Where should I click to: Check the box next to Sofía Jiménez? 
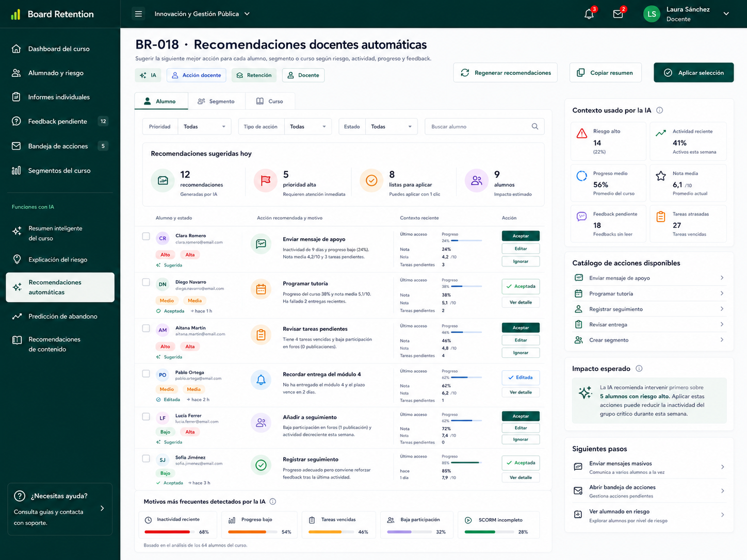[x=146, y=458]
